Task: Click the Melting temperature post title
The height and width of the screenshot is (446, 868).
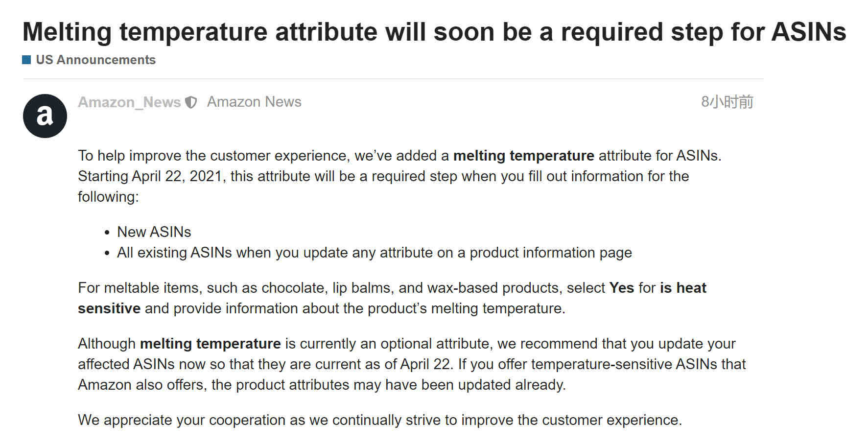Action: click(434, 32)
